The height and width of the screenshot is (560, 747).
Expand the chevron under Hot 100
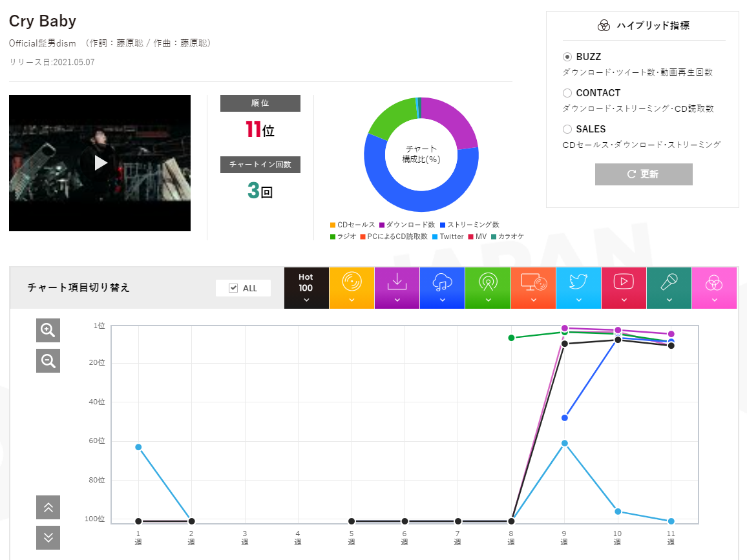click(x=306, y=300)
